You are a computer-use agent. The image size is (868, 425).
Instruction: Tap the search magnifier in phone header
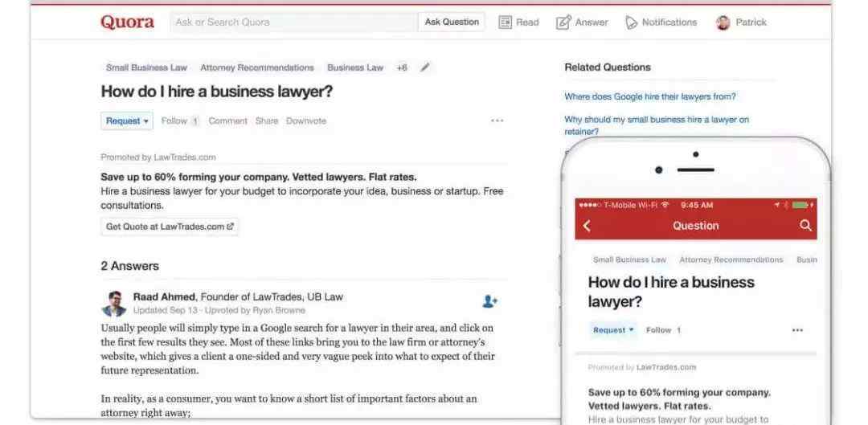pos(805,225)
